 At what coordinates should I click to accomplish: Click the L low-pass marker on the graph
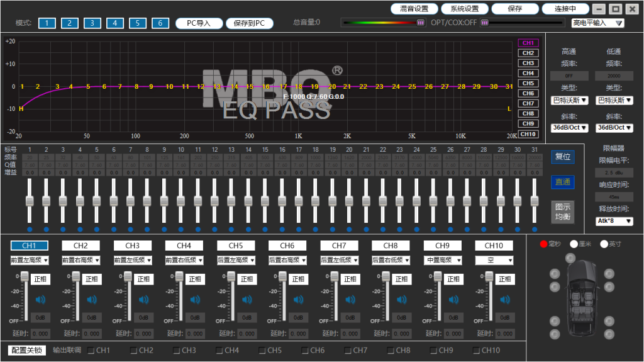[x=509, y=108]
